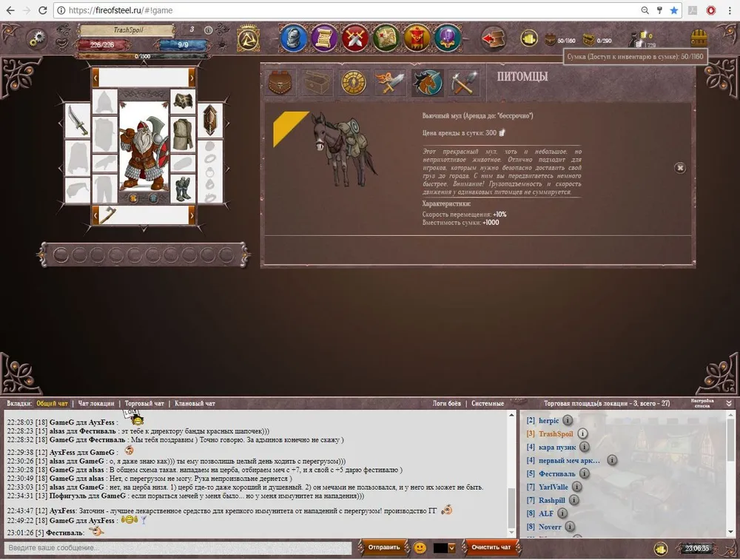Screen dimensions: 740x560
Task: Open the green world map menu
Action: pyautogui.click(x=386, y=38)
